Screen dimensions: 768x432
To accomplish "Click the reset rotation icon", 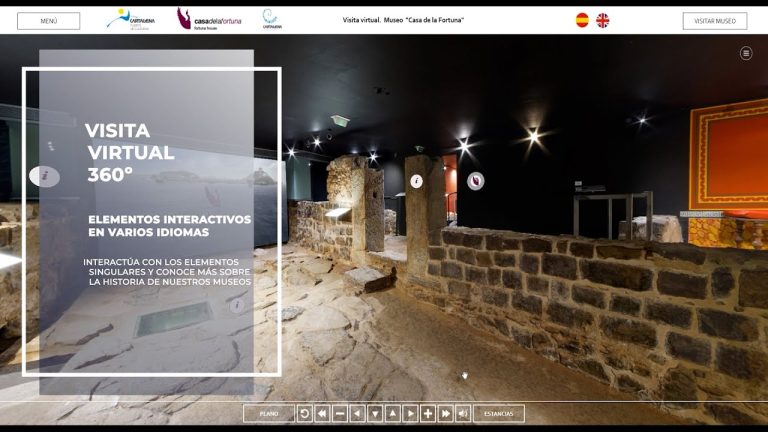I will pos(304,414).
